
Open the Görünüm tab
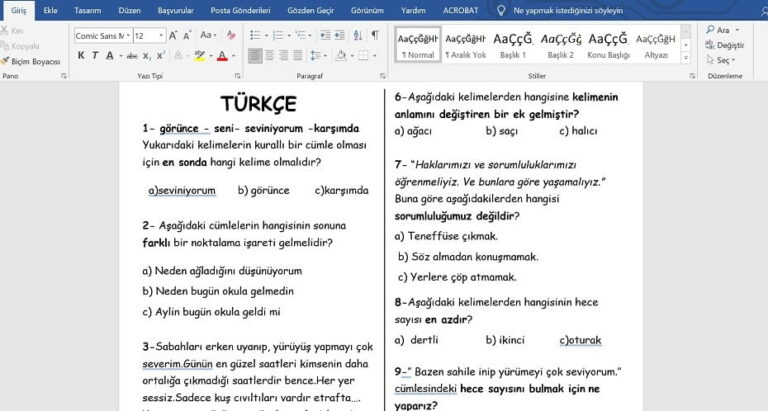click(367, 10)
